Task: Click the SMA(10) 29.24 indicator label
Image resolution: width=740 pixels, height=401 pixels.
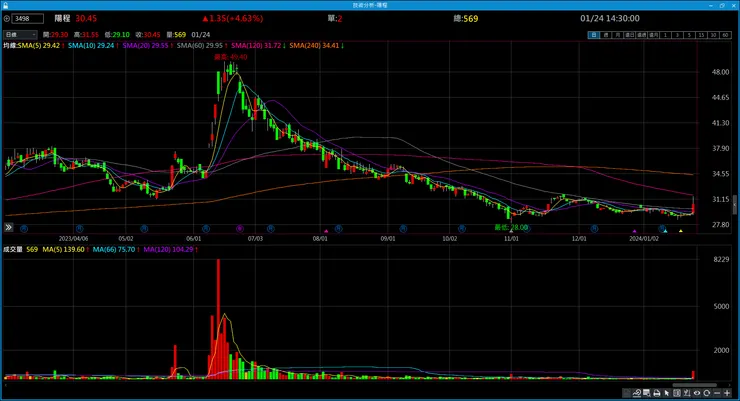Action: 91,46
